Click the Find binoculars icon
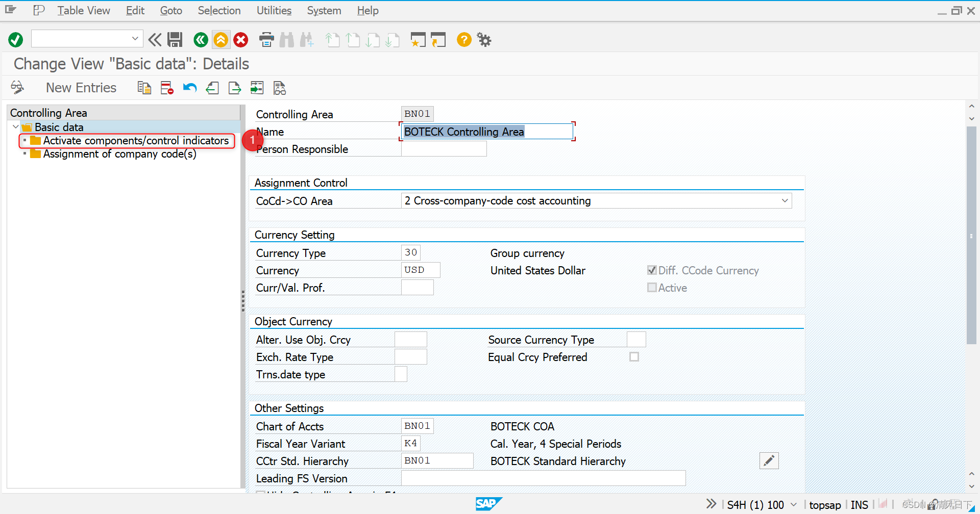 [x=287, y=40]
